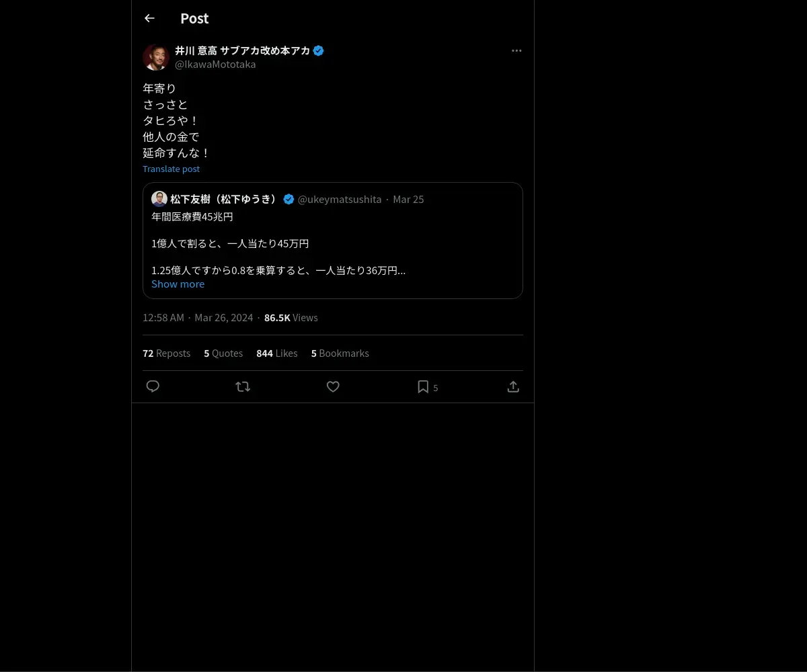Viewport: 807px width, 672px height.
Task: Open the 5 Bookmarks count
Action: (340, 353)
